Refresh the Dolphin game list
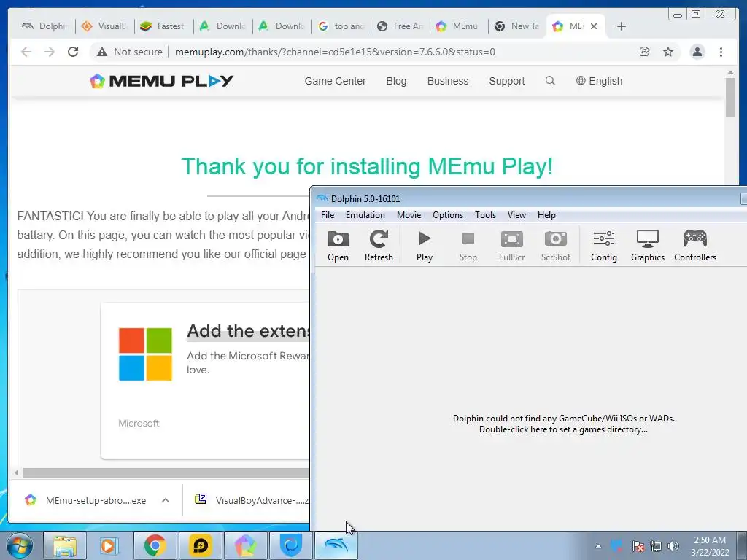This screenshot has width=747, height=560. [x=379, y=246]
